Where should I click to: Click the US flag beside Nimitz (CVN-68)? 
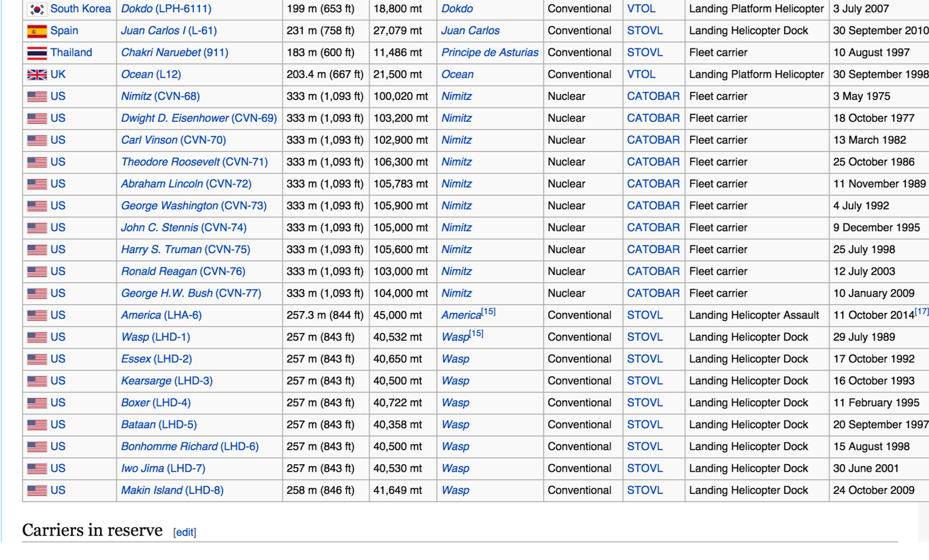[38, 96]
